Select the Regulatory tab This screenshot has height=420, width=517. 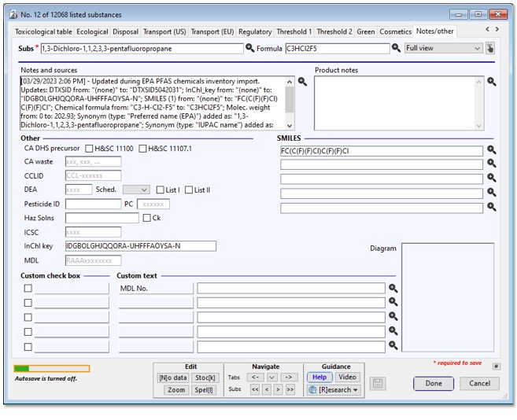pyautogui.click(x=255, y=31)
